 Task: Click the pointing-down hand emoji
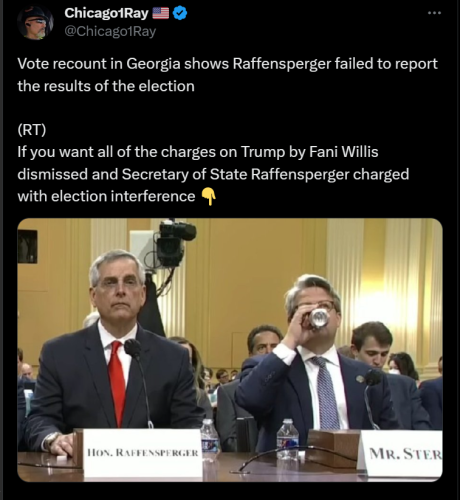click(x=209, y=197)
